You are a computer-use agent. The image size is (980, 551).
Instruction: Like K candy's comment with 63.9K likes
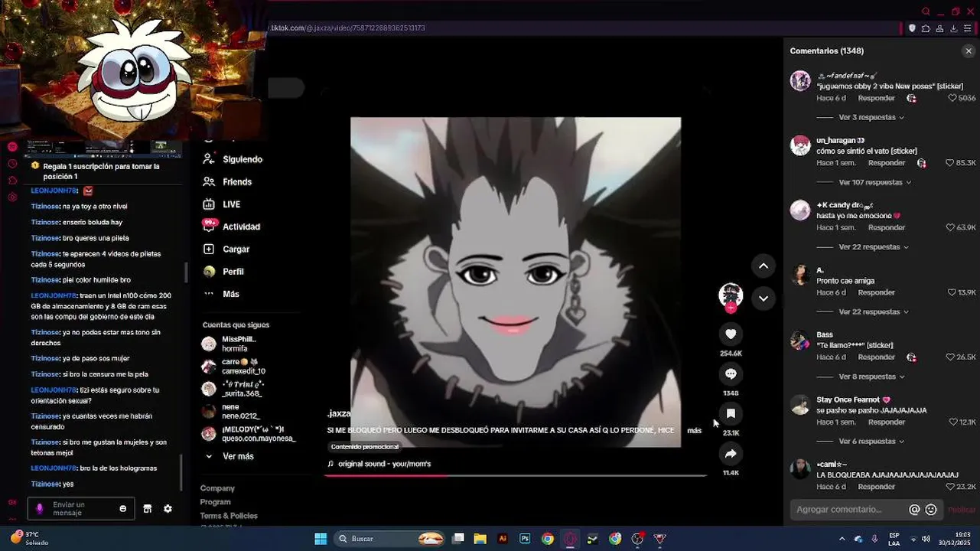[x=950, y=228]
